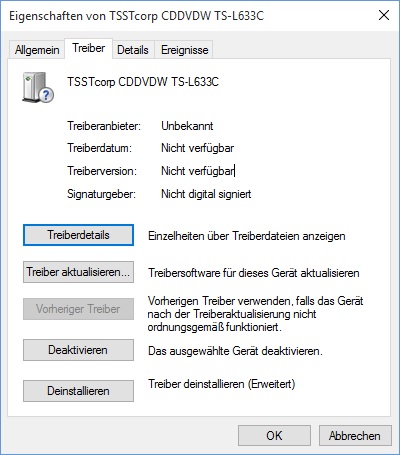Click the Treiberdetails button
Screen dimensions: 400x455
point(78,235)
